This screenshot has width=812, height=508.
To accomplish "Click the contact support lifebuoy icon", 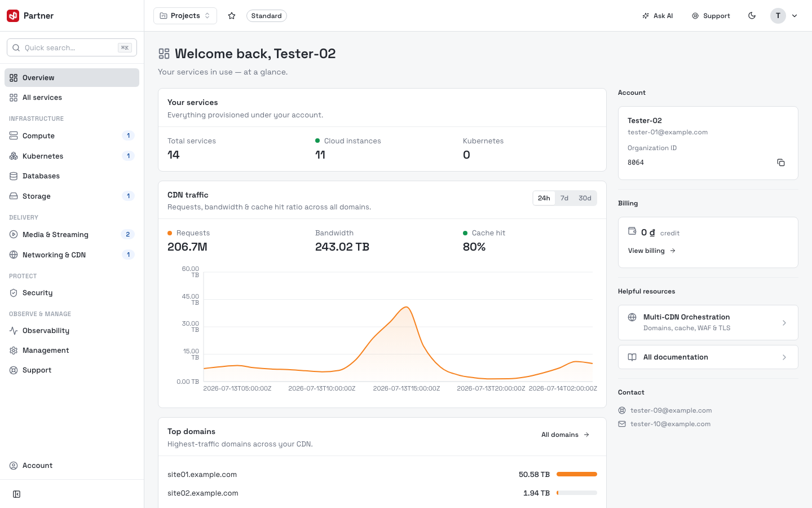I will click(622, 410).
